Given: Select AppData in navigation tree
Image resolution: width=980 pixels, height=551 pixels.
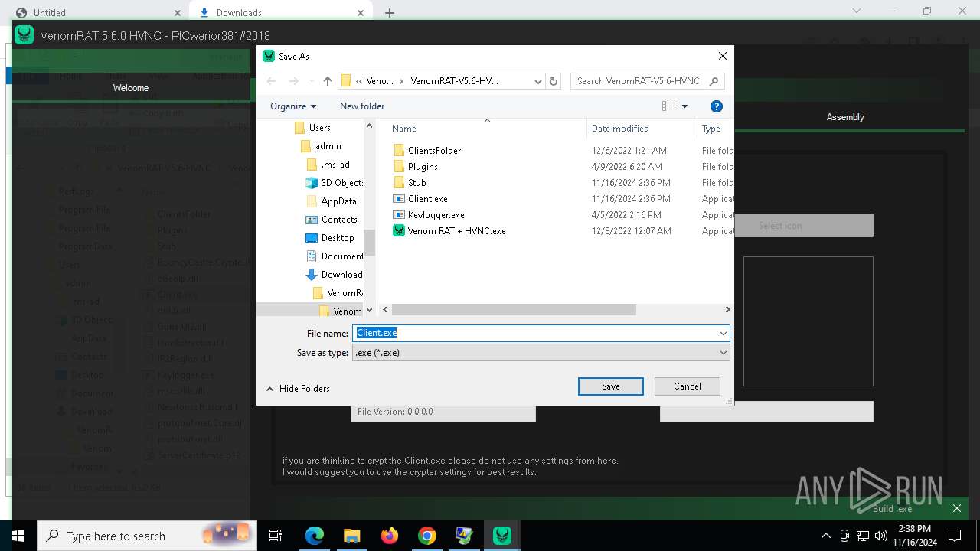Looking at the screenshot, I should pyautogui.click(x=338, y=201).
